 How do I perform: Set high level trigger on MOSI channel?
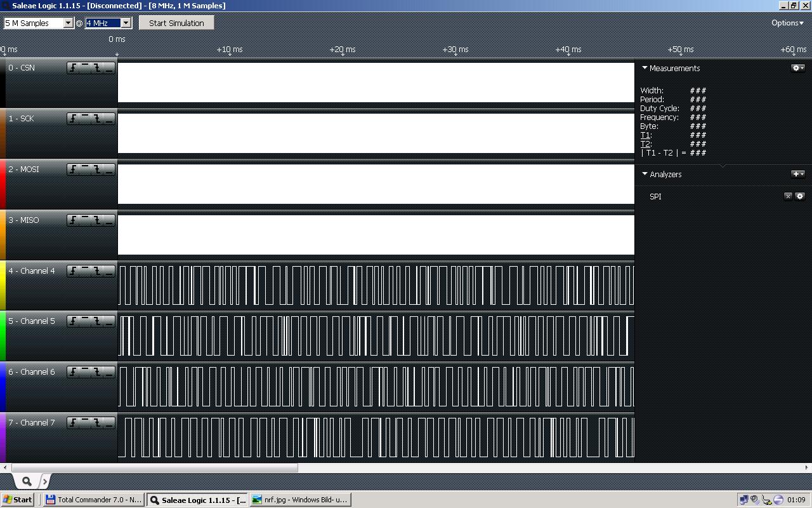(x=85, y=170)
